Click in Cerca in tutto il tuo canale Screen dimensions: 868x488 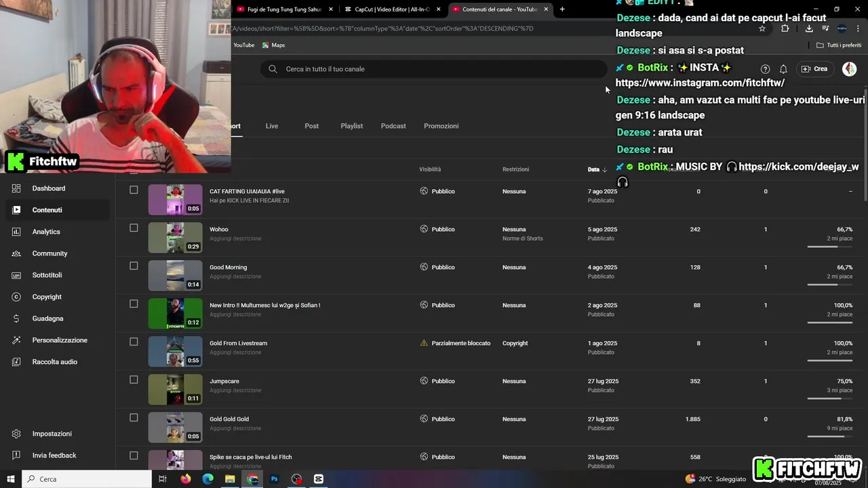pyautogui.click(x=434, y=69)
